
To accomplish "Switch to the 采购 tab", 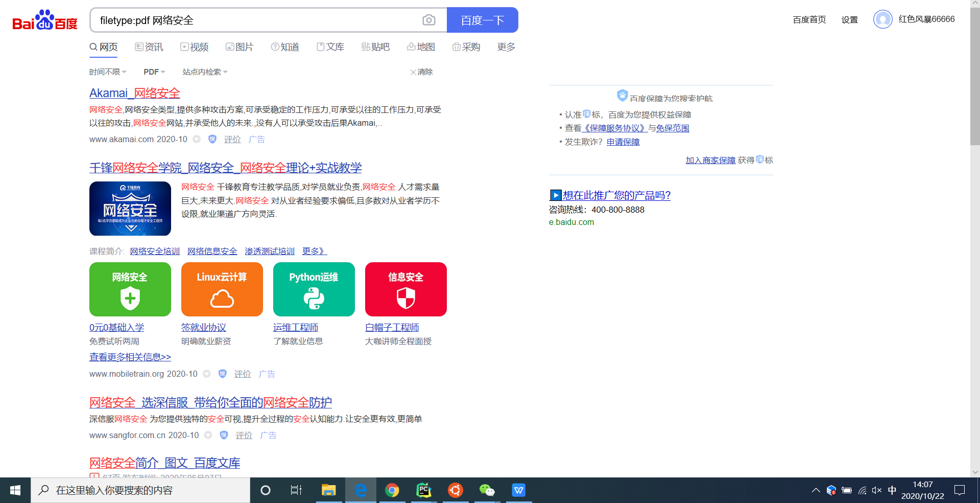I will click(466, 47).
